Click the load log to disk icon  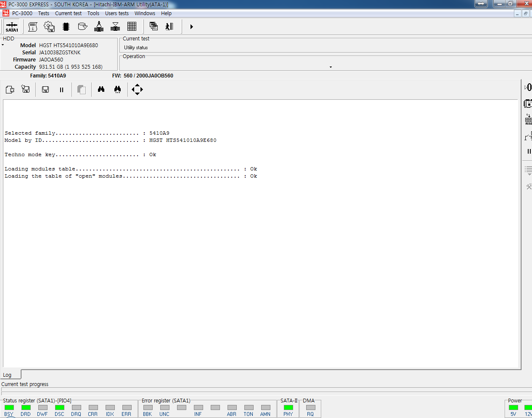[26, 89]
